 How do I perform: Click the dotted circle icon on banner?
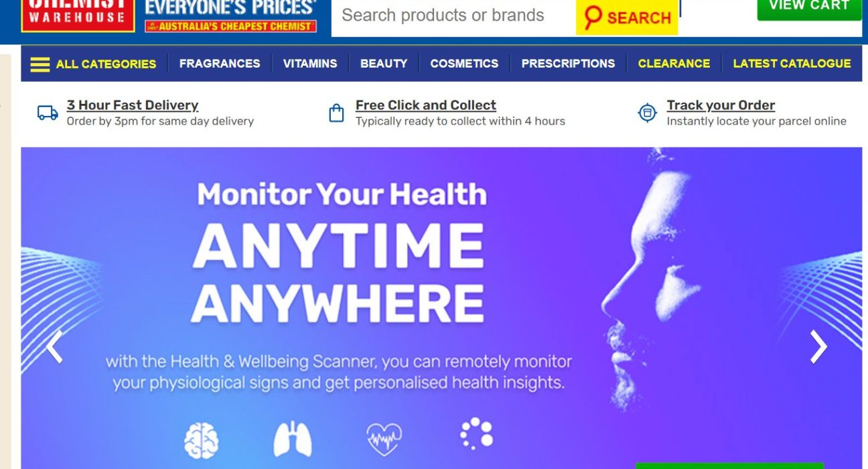(477, 434)
